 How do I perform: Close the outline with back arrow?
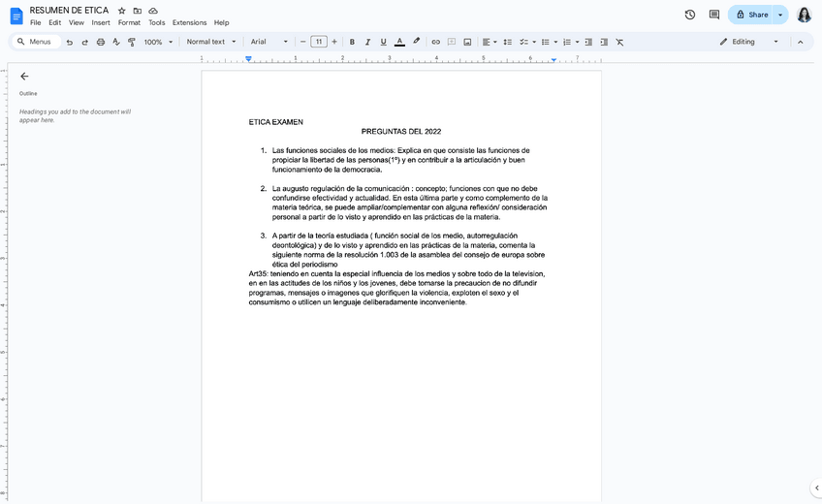click(x=24, y=76)
